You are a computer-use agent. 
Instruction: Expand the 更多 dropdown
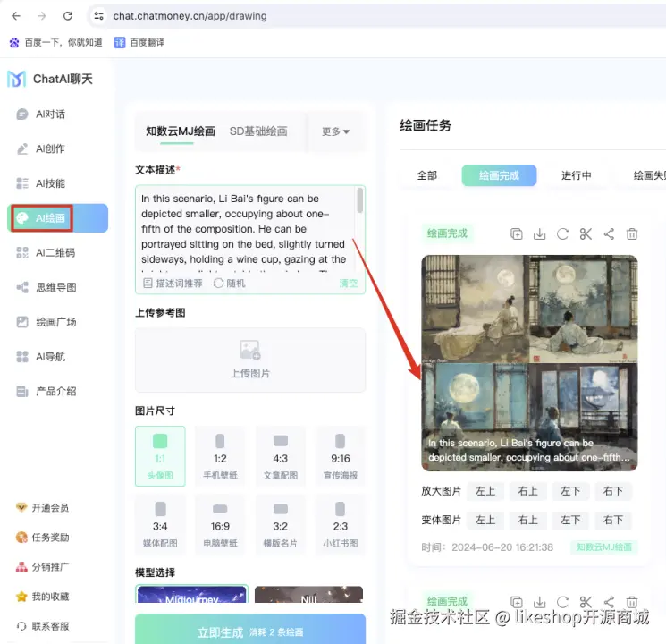[x=335, y=131]
